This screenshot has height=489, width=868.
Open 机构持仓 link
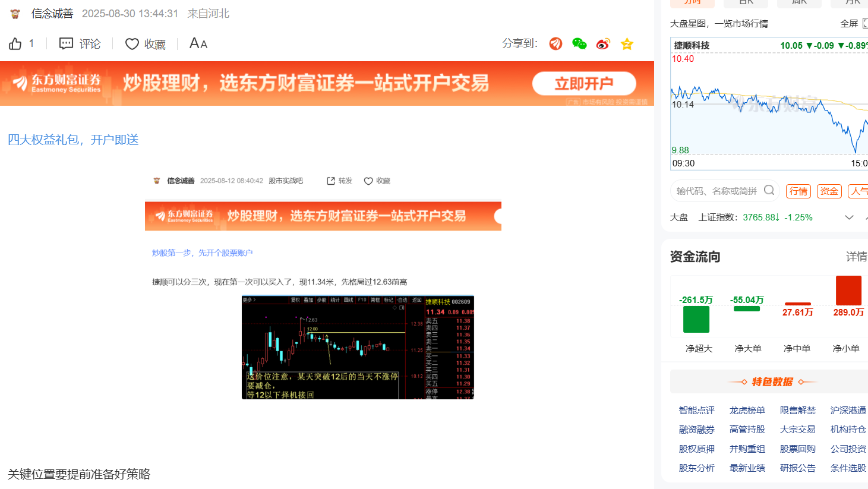pos(848,430)
